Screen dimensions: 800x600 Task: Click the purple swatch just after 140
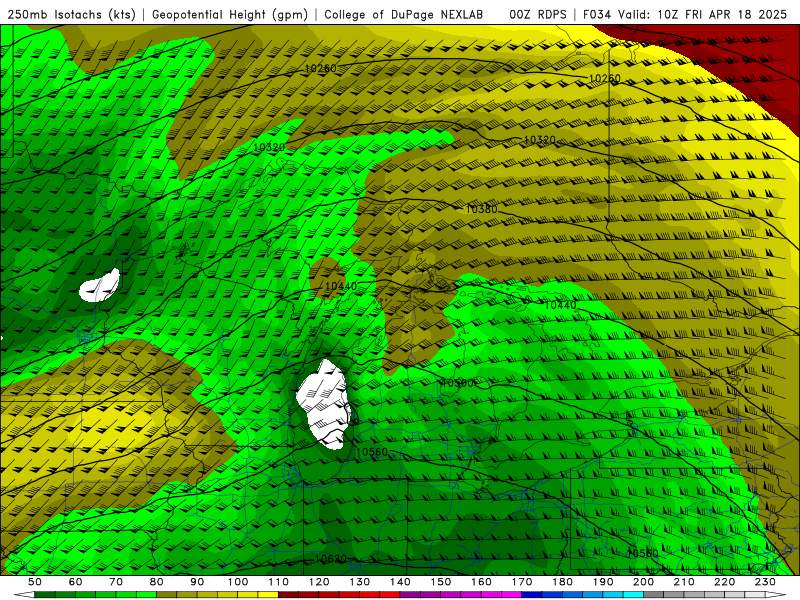coord(410,595)
